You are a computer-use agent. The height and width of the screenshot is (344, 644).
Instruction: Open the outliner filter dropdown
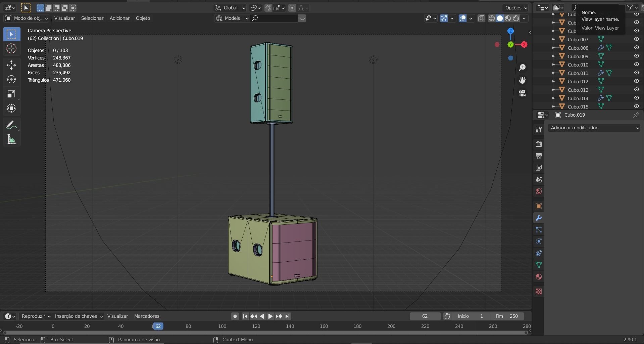coord(632,7)
